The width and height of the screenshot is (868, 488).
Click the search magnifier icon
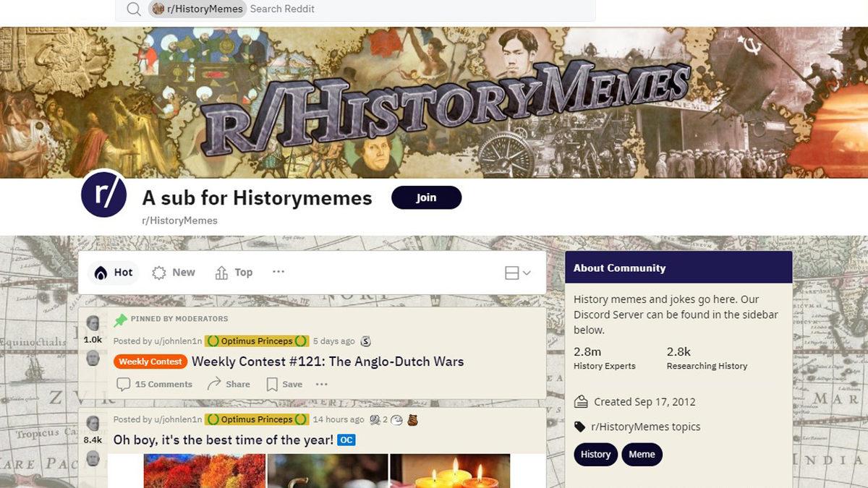tap(133, 9)
